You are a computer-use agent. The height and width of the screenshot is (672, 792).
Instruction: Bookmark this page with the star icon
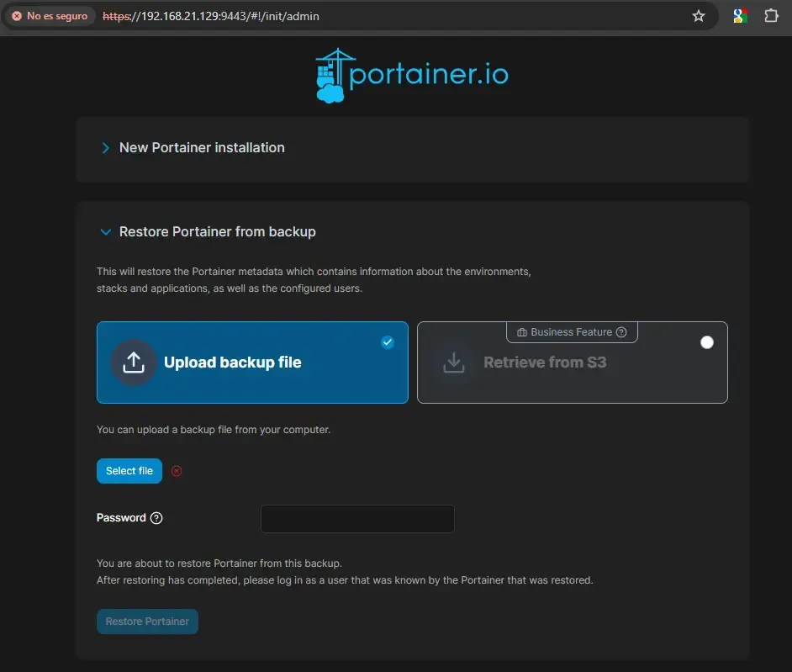[x=699, y=16]
